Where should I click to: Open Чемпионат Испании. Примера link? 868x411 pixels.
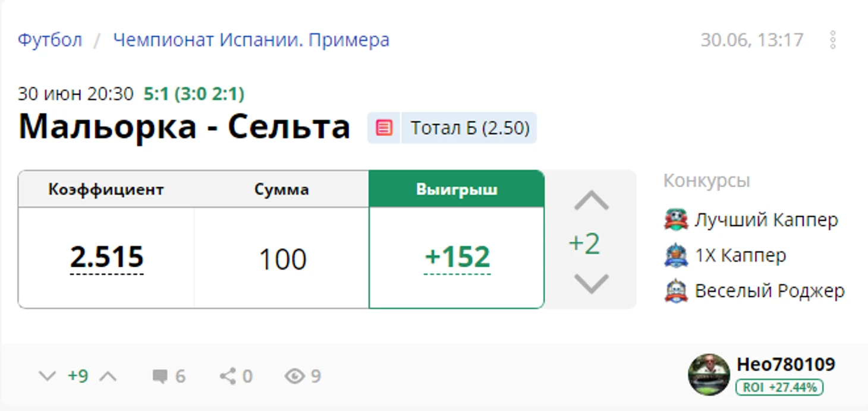[251, 40]
